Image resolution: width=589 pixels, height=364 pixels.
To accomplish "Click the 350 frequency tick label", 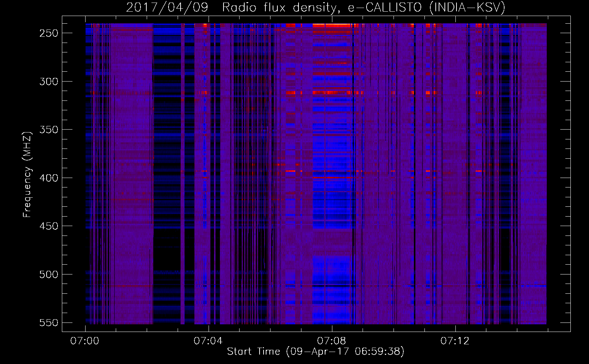I will (49, 130).
